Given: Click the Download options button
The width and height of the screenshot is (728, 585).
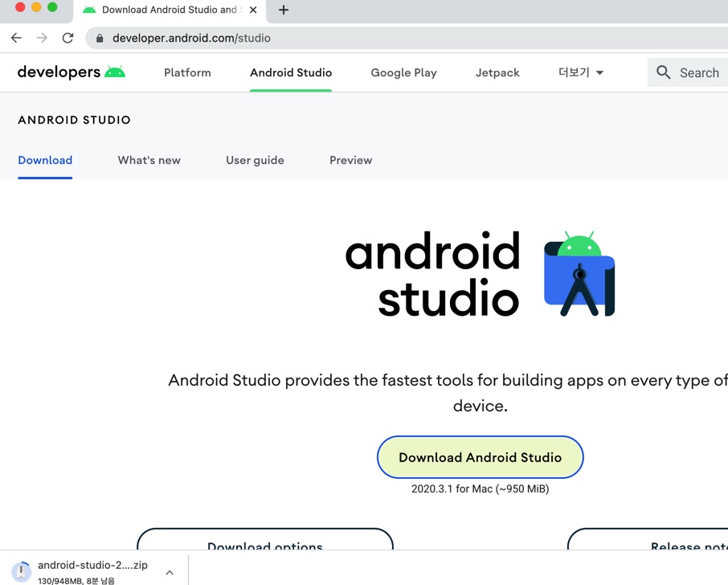Looking at the screenshot, I should pyautogui.click(x=265, y=539).
